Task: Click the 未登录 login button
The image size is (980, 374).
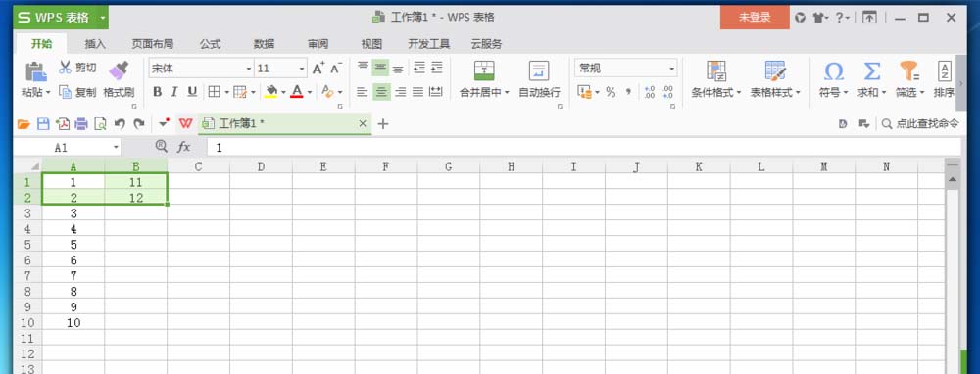Action: pos(755,18)
